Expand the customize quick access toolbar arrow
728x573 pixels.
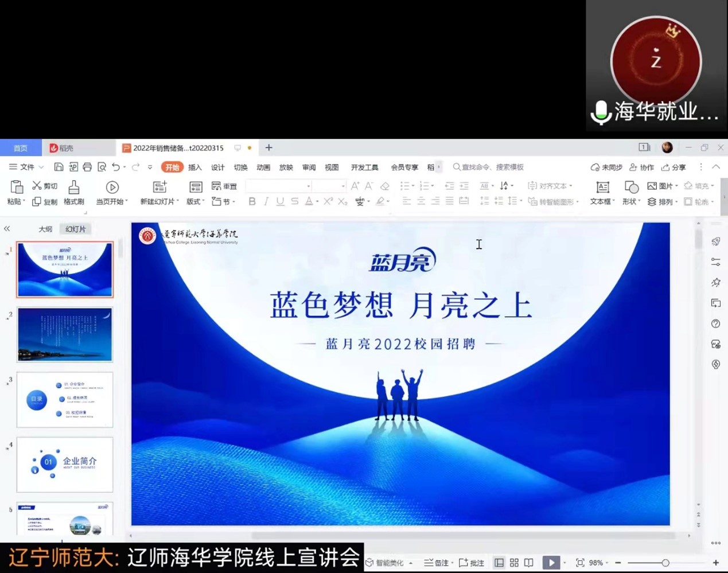point(150,167)
